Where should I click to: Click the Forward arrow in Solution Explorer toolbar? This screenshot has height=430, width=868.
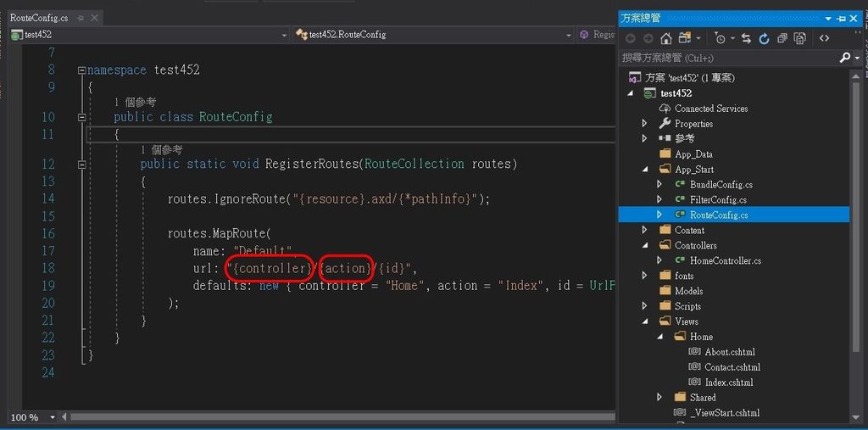tap(648, 38)
